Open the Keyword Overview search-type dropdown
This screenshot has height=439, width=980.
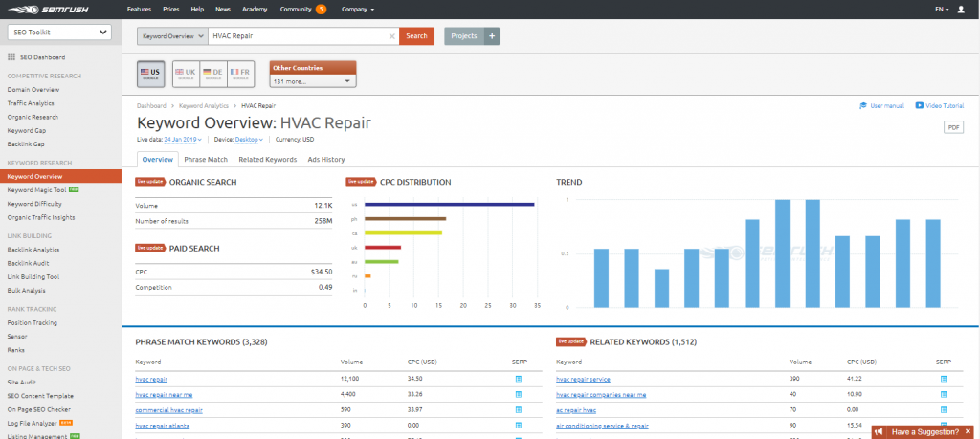[172, 36]
